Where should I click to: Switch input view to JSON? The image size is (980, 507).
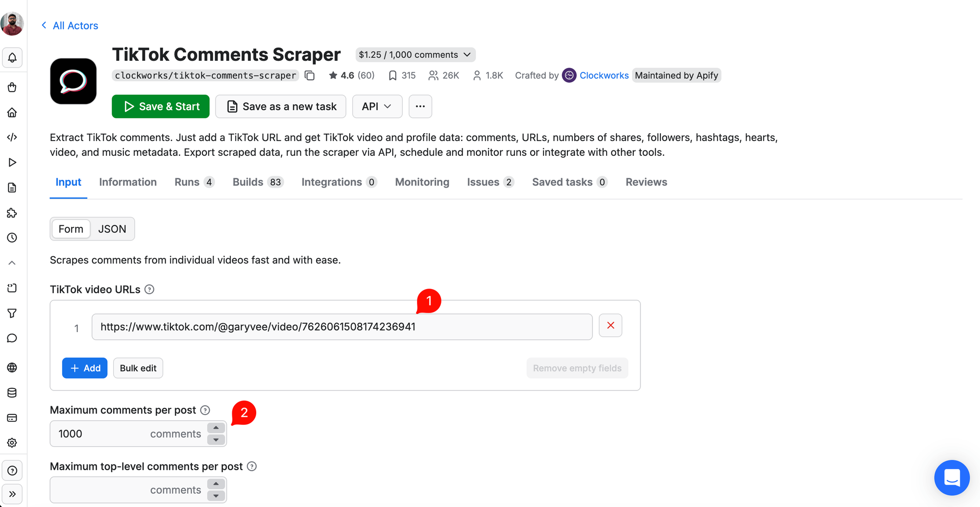112,229
